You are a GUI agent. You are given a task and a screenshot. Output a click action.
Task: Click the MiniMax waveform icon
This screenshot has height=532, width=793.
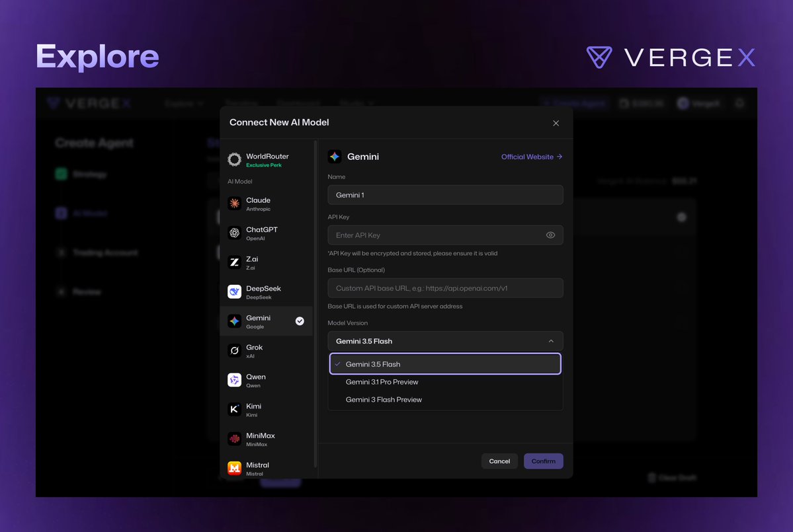[234, 439]
